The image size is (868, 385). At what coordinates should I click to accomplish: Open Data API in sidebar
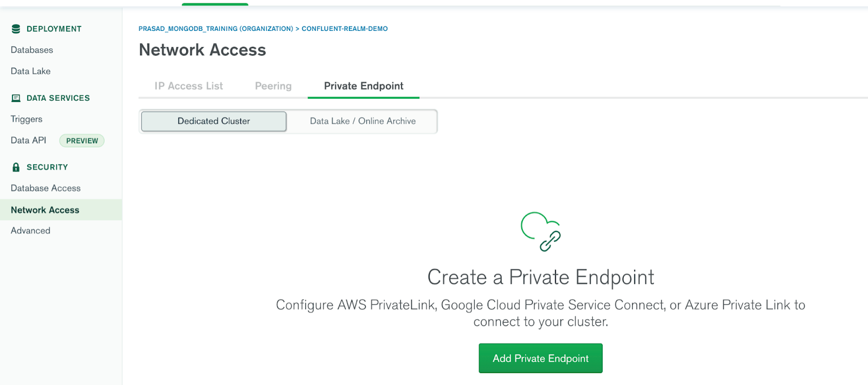tap(28, 140)
